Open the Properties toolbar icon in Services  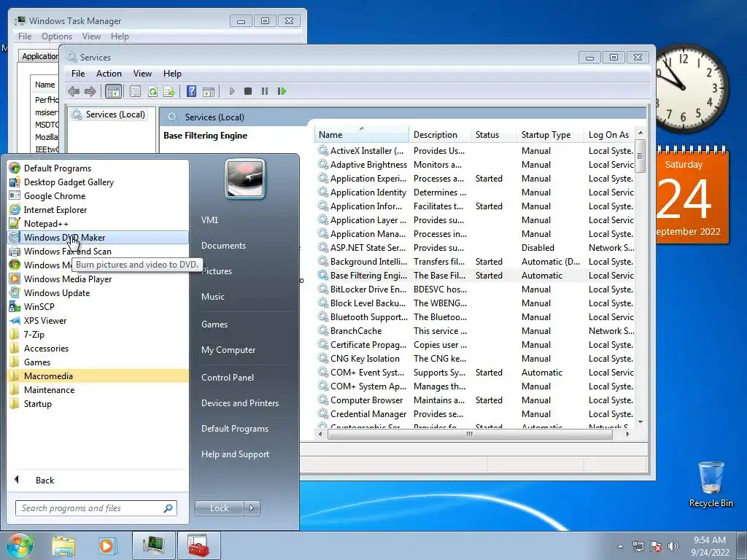(x=135, y=91)
